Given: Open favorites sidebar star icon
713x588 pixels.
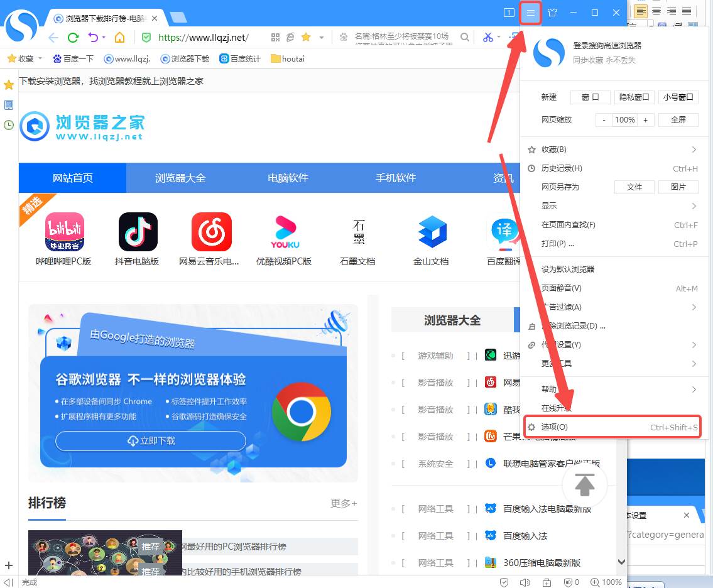Looking at the screenshot, I should click(x=9, y=85).
